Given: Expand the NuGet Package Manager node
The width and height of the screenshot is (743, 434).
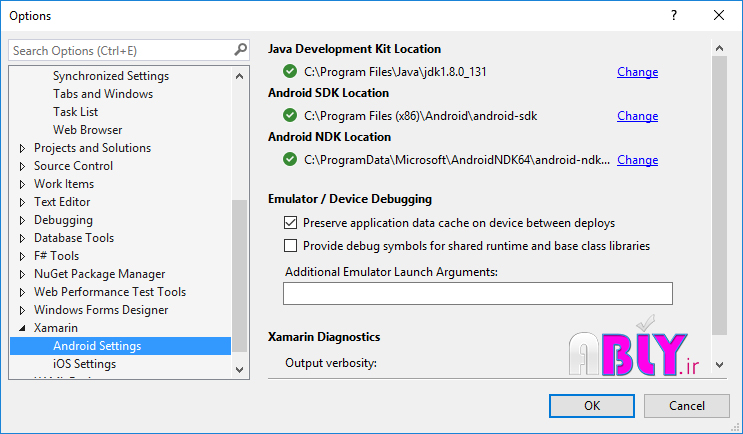Looking at the screenshot, I should point(22,274).
